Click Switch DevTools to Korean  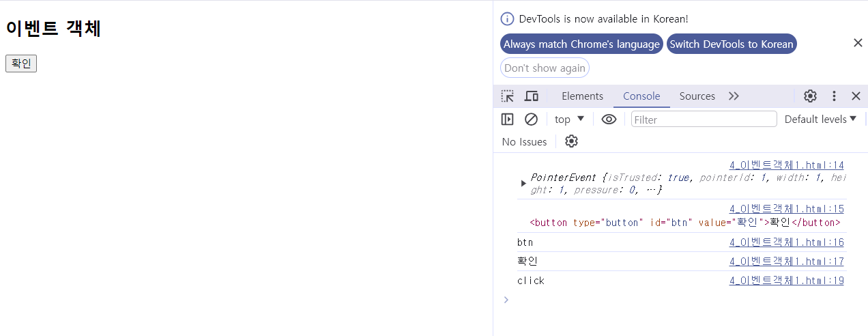coord(732,44)
